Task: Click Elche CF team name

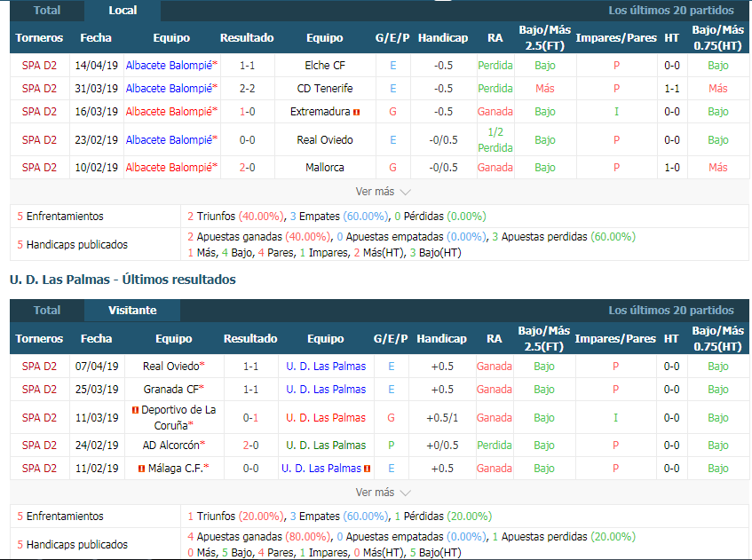Action: pos(325,65)
